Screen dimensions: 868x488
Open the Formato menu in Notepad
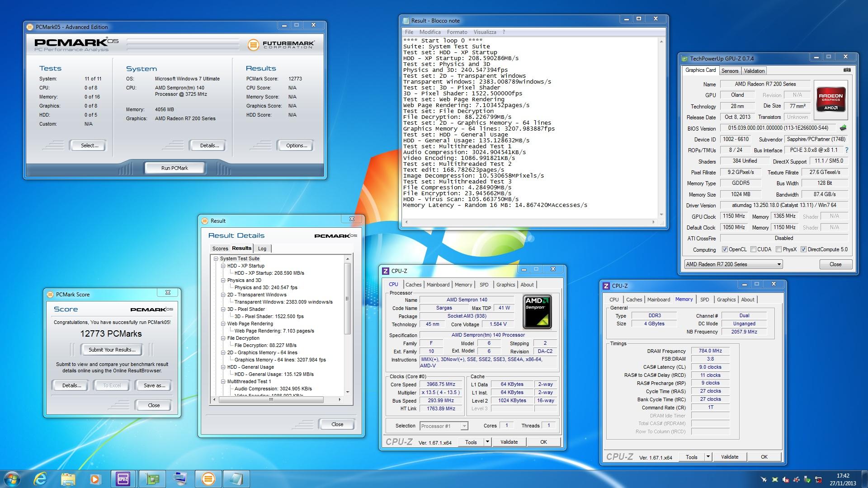[x=457, y=32]
